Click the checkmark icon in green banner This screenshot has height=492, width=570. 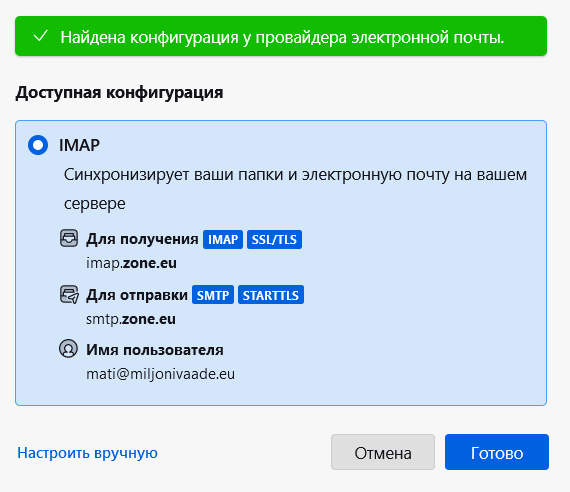[40, 36]
